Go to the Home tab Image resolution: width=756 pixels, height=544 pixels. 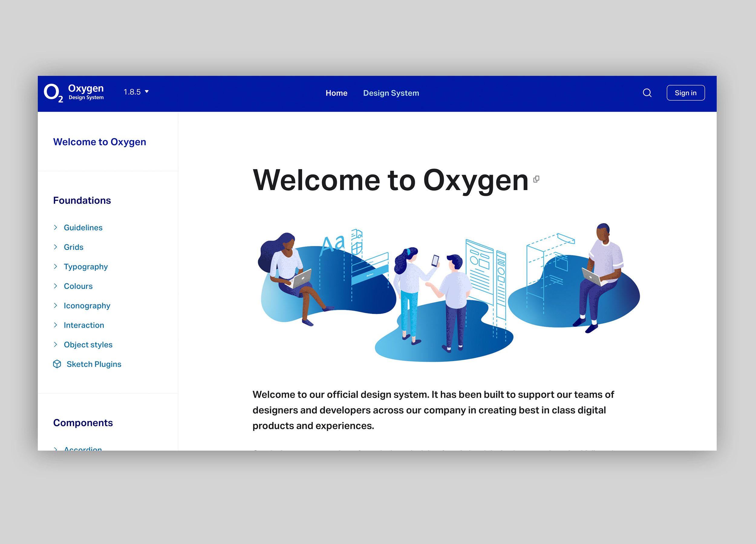point(336,93)
